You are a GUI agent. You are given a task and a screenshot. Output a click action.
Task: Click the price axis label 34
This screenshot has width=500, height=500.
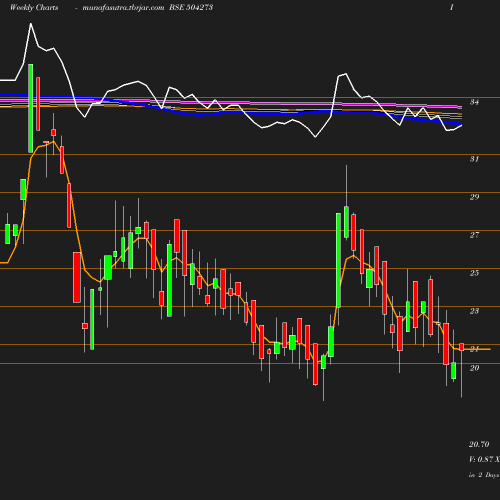[x=474, y=102]
